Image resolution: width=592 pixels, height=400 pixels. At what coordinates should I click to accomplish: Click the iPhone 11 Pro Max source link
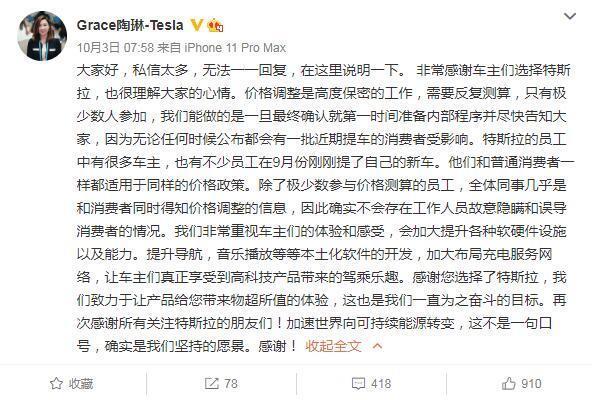tap(235, 48)
